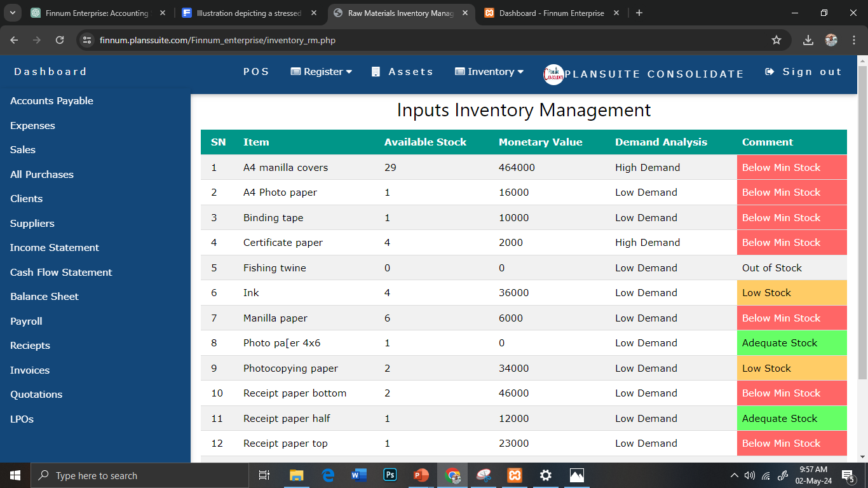This screenshot has height=488, width=868.
Task: Click the Sign out icon
Action: [x=770, y=71]
